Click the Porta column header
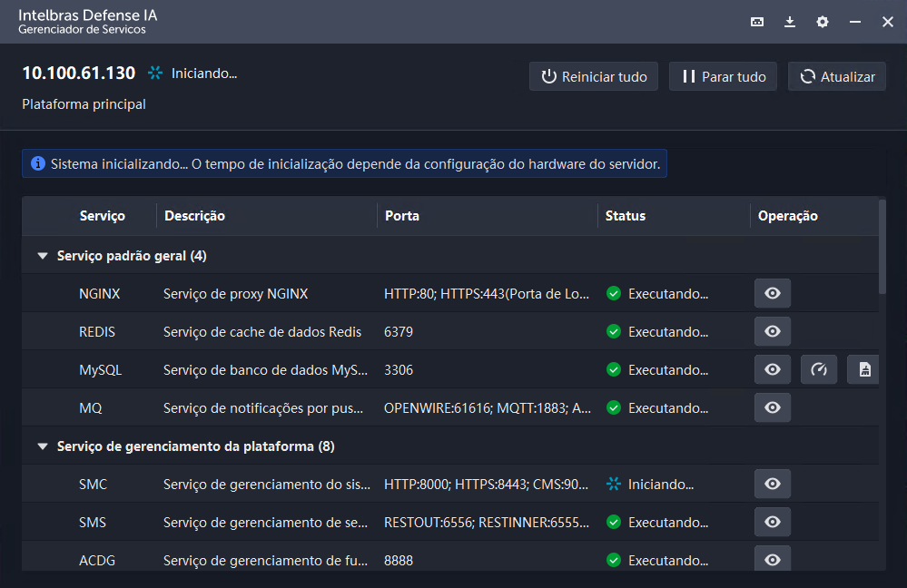The image size is (907, 588). coord(402,216)
